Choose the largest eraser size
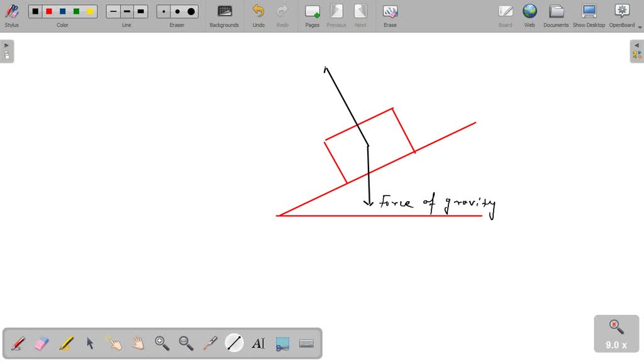This screenshot has width=644, height=362. [190, 11]
